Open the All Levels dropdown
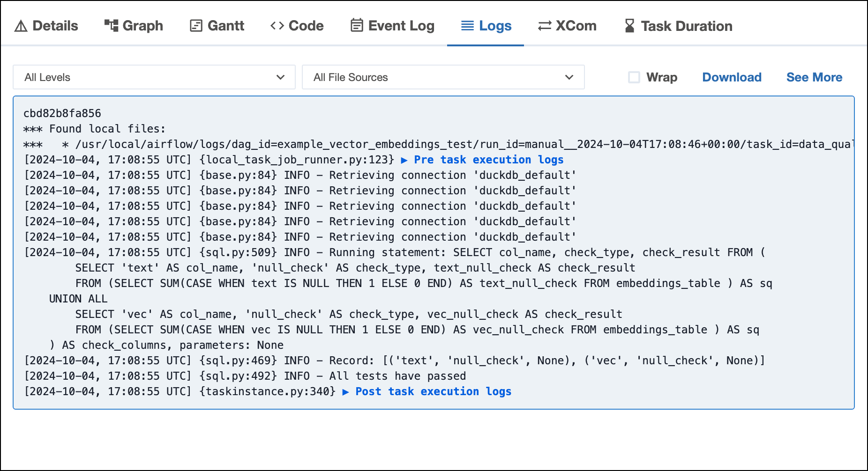The width and height of the screenshot is (868, 471). click(154, 77)
